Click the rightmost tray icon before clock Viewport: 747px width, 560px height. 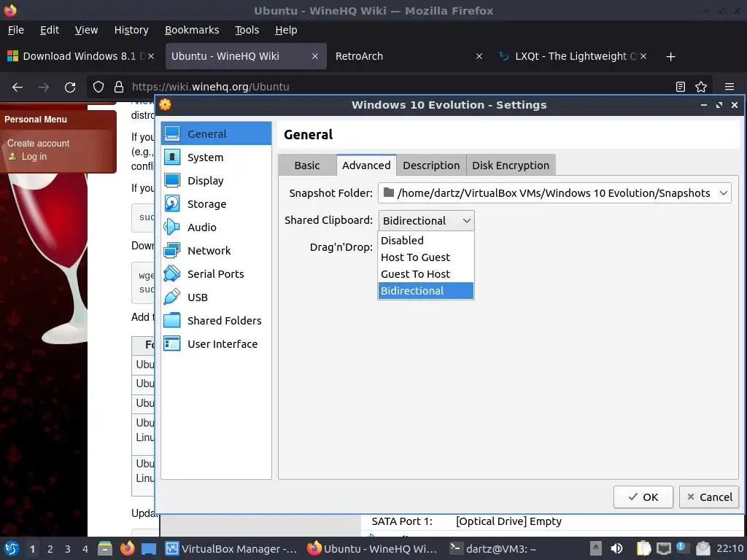point(703,548)
